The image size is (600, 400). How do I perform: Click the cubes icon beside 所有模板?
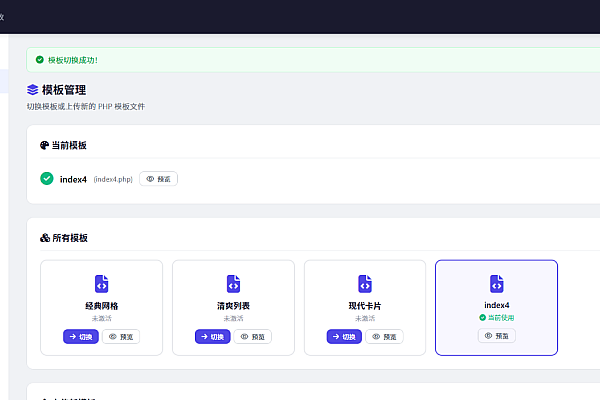click(x=45, y=238)
